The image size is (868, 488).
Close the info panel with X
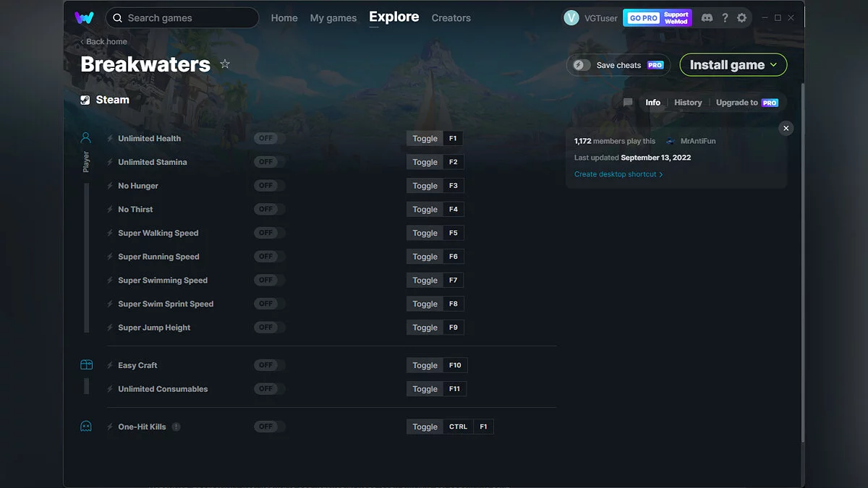786,128
